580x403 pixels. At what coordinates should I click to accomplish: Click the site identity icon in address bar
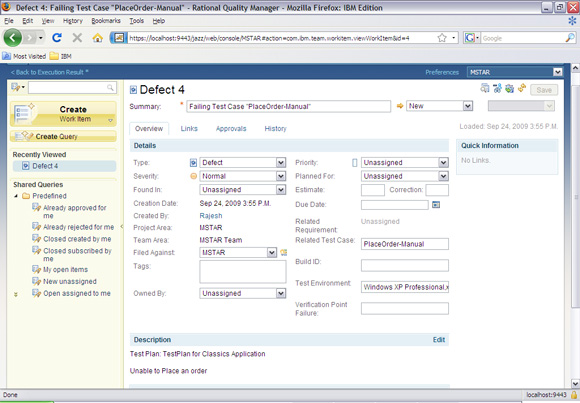coord(118,38)
